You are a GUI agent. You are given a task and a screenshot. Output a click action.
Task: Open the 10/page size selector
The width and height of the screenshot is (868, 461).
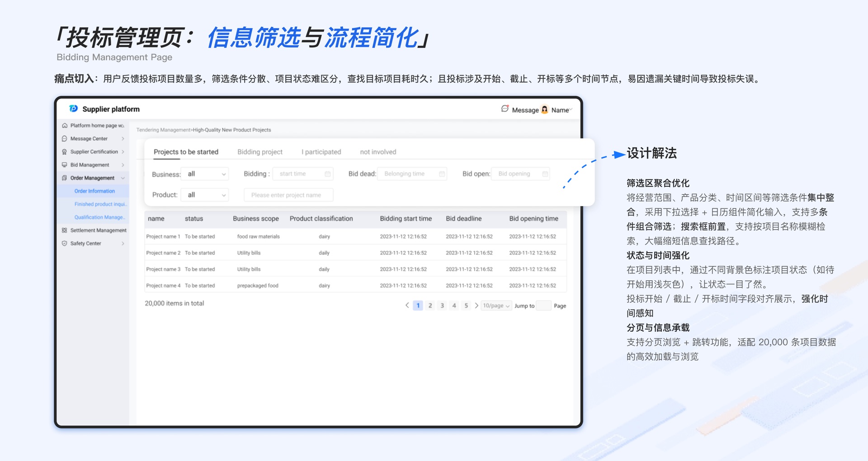click(496, 306)
